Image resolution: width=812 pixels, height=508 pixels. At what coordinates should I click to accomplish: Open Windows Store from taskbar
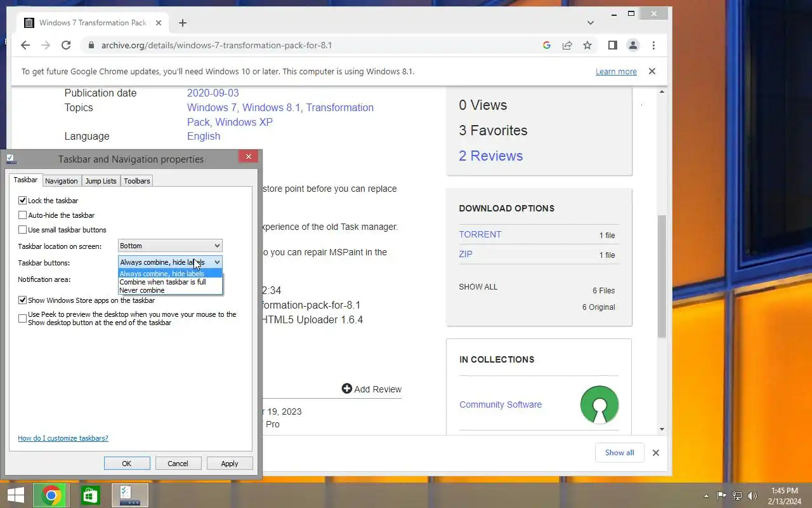pyautogui.click(x=90, y=495)
